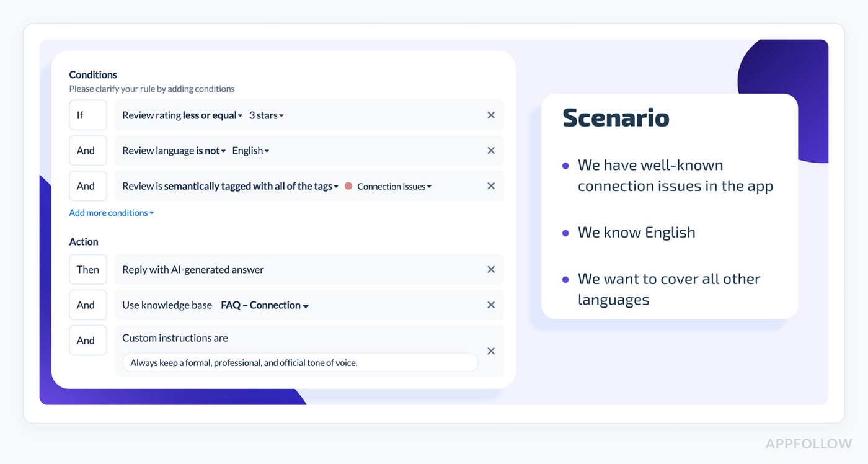Viewport: 868px width, 464px height.
Task: Select the 'Reply with AI-generated answer' action
Action: tap(193, 270)
